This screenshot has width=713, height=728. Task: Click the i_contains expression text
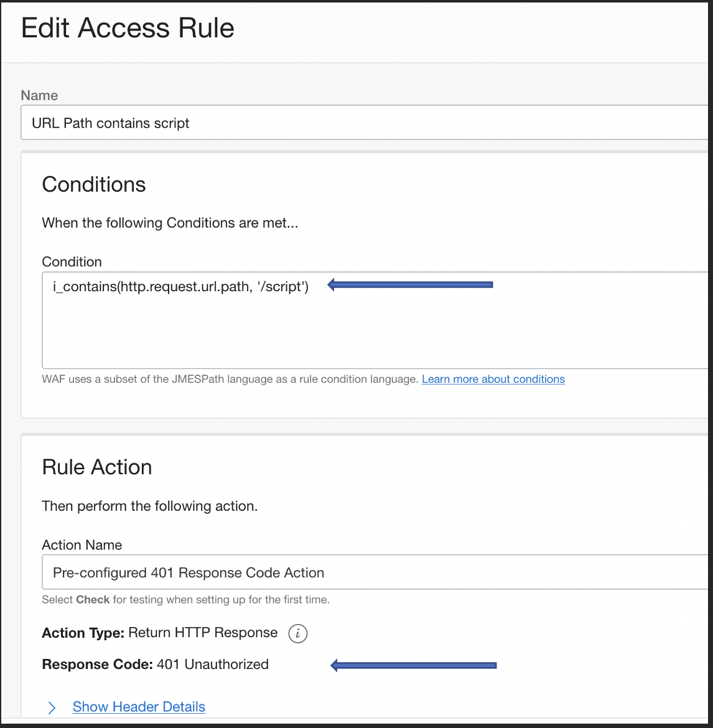coord(180,287)
